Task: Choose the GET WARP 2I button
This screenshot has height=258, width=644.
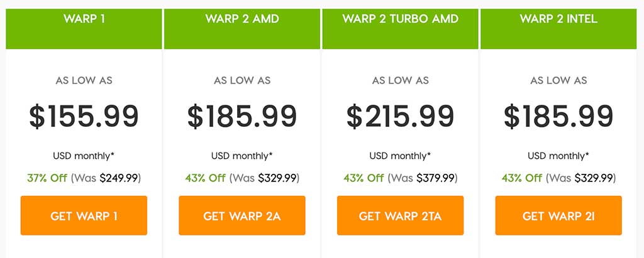Action: pyautogui.click(x=558, y=216)
